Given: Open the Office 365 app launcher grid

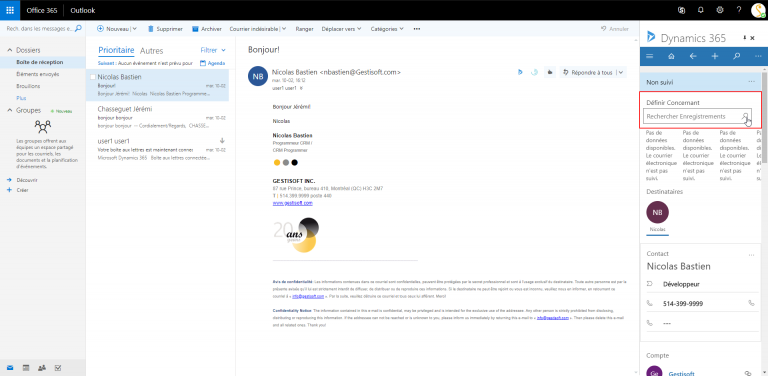Looking at the screenshot, I should [10, 10].
